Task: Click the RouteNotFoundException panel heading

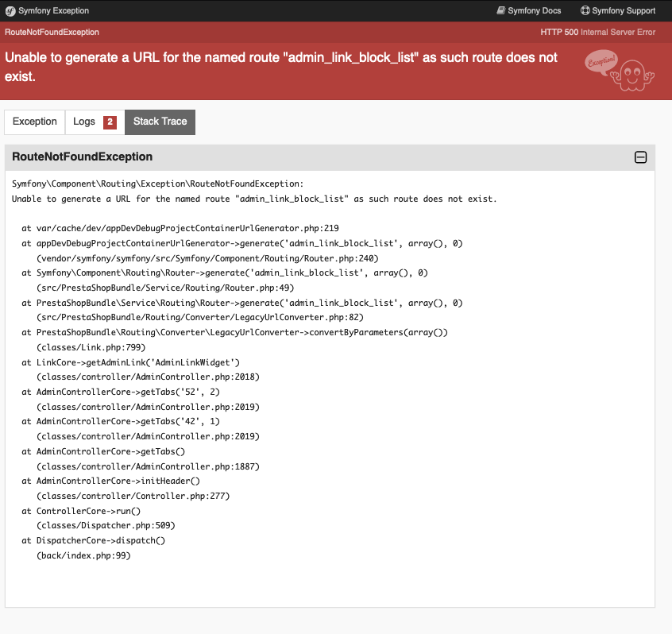Action: click(x=83, y=157)
